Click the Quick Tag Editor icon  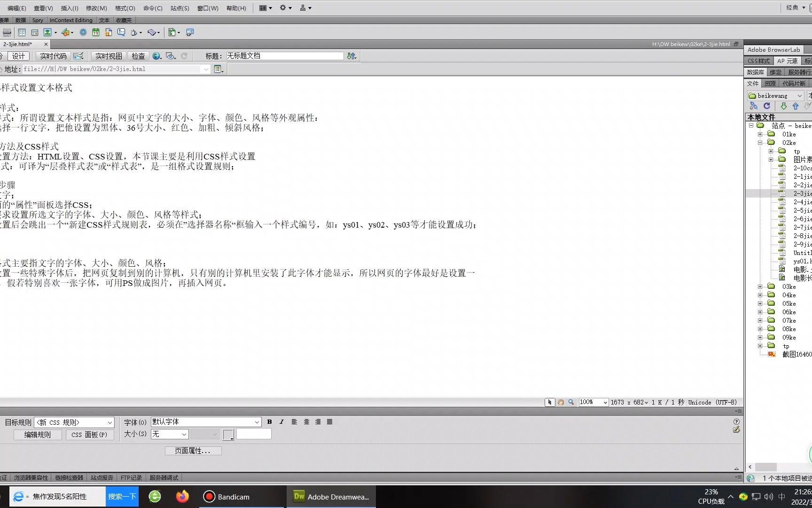pos(736,429)
